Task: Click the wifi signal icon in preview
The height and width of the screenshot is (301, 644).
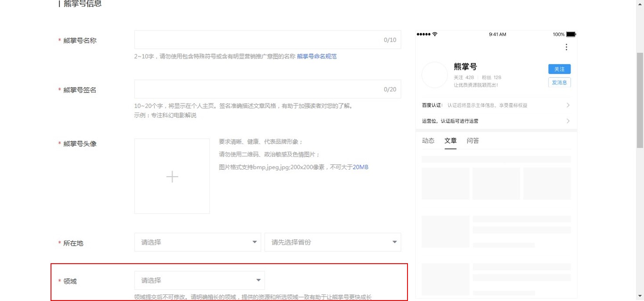Action: tap(435, 34)
